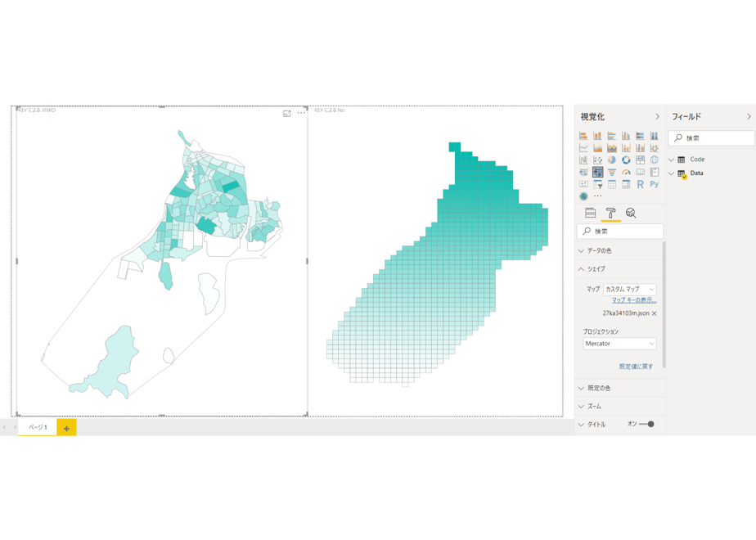Select the Python visual icon
This screenshot has width=756, height=540.
point(655,184)
